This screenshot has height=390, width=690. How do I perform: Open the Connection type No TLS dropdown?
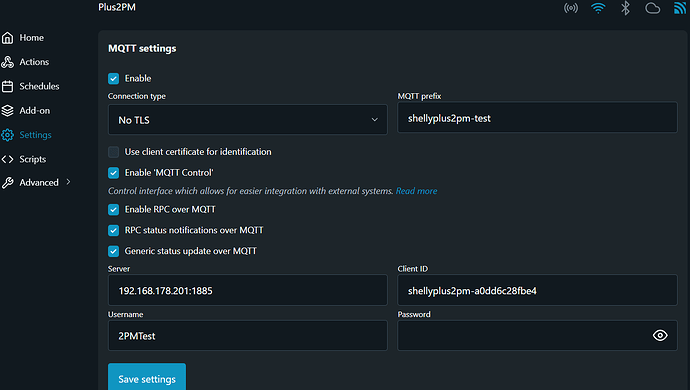point(248,120)
